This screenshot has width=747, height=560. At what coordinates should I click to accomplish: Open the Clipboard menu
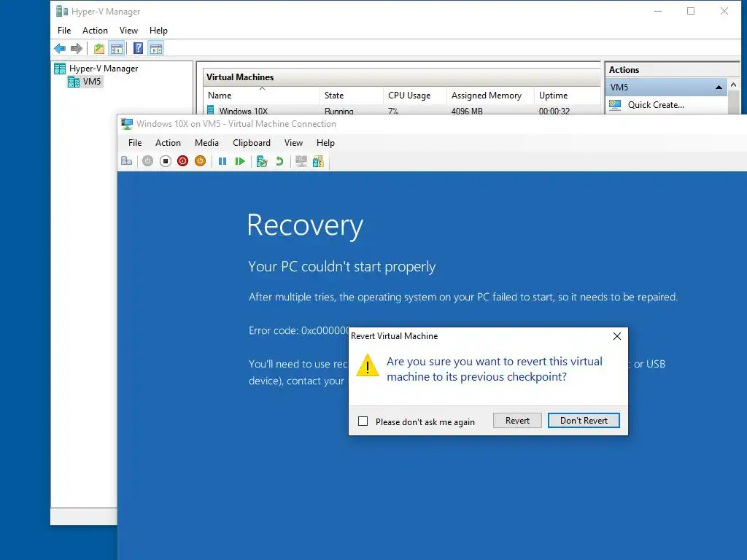pos(252,143)
